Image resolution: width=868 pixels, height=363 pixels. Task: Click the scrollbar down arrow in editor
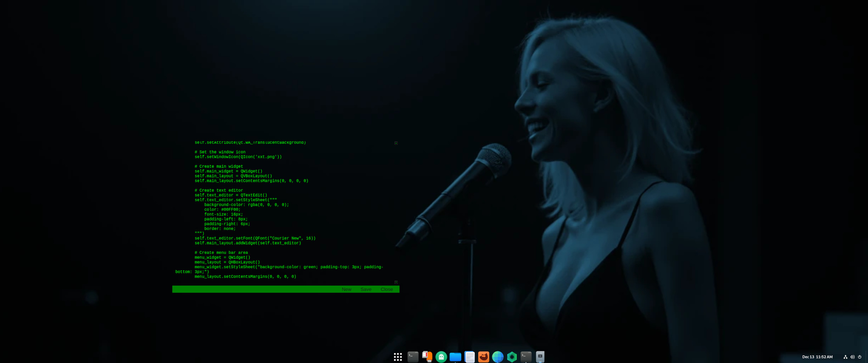coord(396,282)
